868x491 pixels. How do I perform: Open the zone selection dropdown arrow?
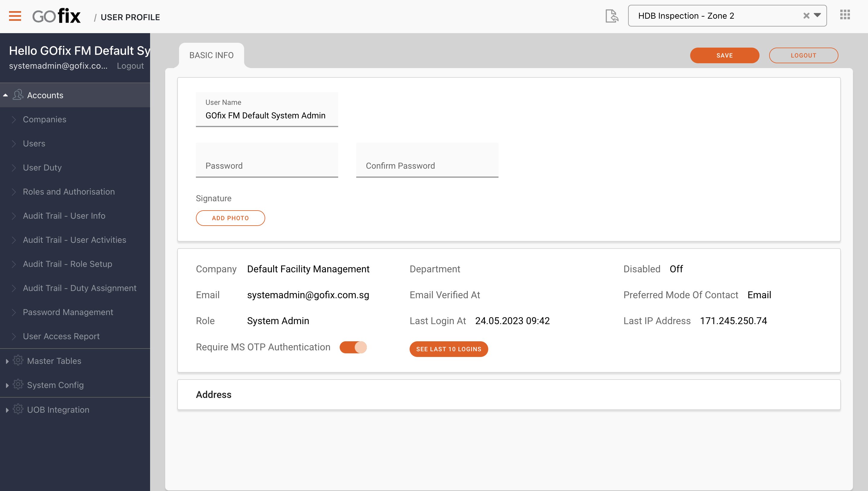tap(817, 15)
